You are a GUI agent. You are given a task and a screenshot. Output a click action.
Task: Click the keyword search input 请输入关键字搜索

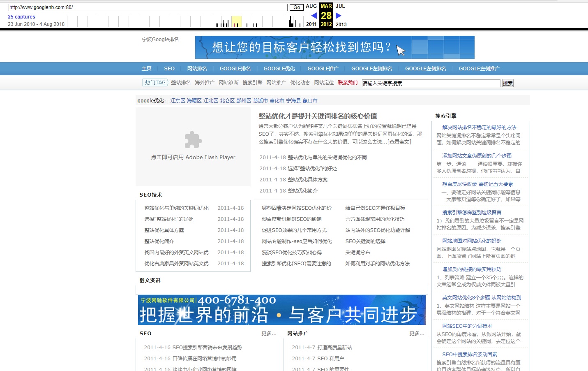pyautogui.click(x=430, y=83)
